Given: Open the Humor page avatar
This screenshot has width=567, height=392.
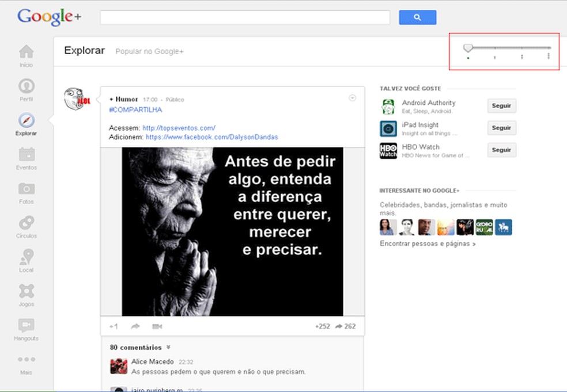Looking at the screenshot, I should (77, 98).
